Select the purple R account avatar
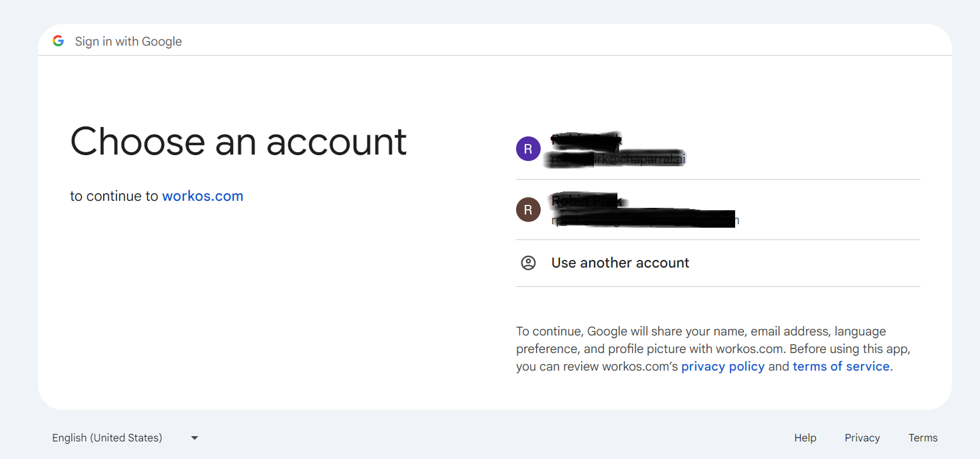Screen dimensions: 980x459 click(x=528, y=149)
